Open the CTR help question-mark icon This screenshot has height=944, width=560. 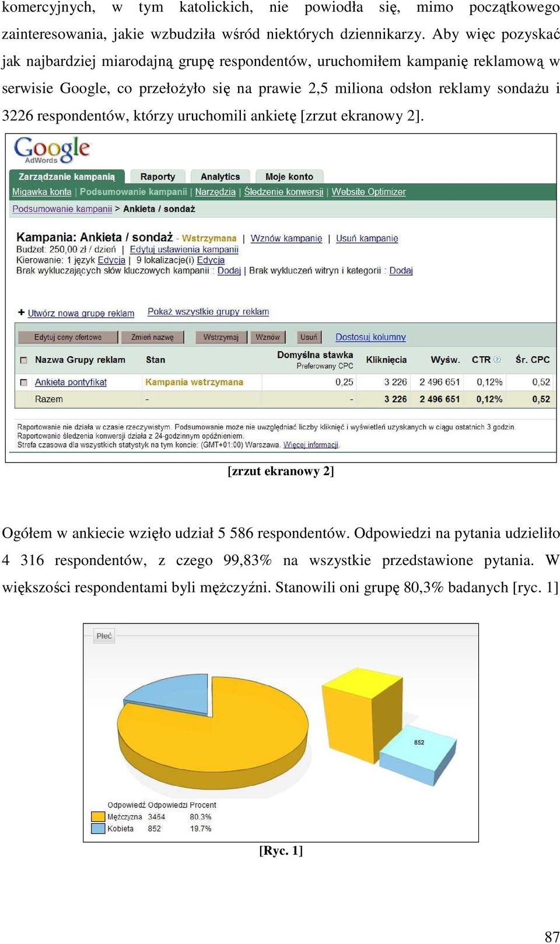(497, 360)
